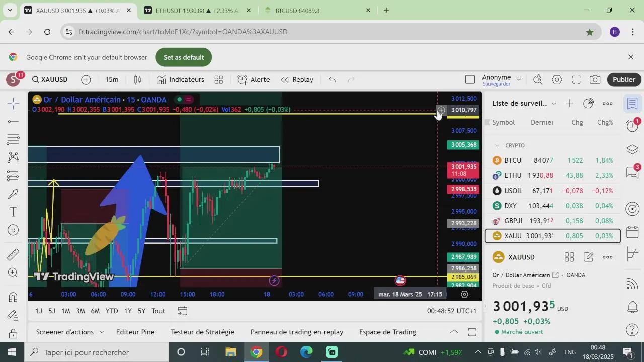644x362 pixels.
Task: Expand the Anonyme layout dropdown
Action: click(519, 80)
